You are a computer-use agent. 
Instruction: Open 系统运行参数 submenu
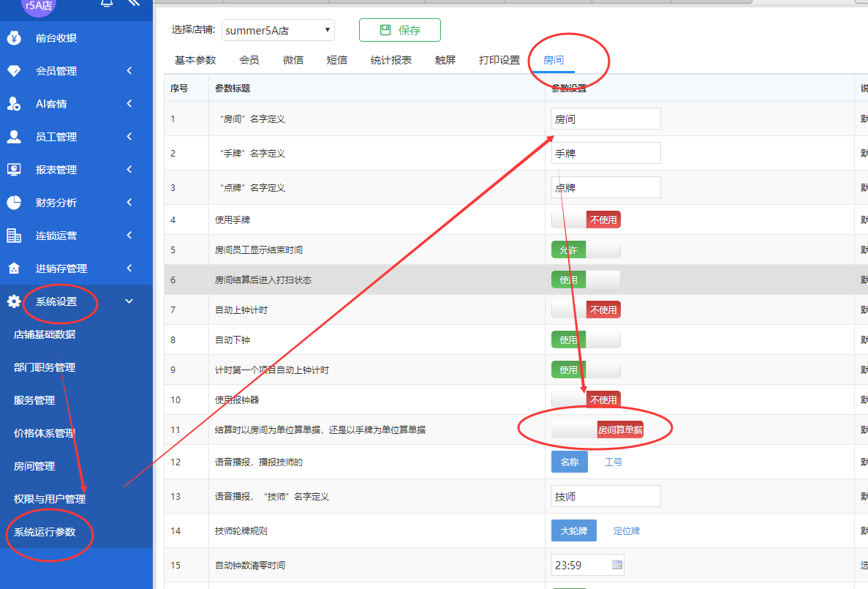(x=45, y=532)
